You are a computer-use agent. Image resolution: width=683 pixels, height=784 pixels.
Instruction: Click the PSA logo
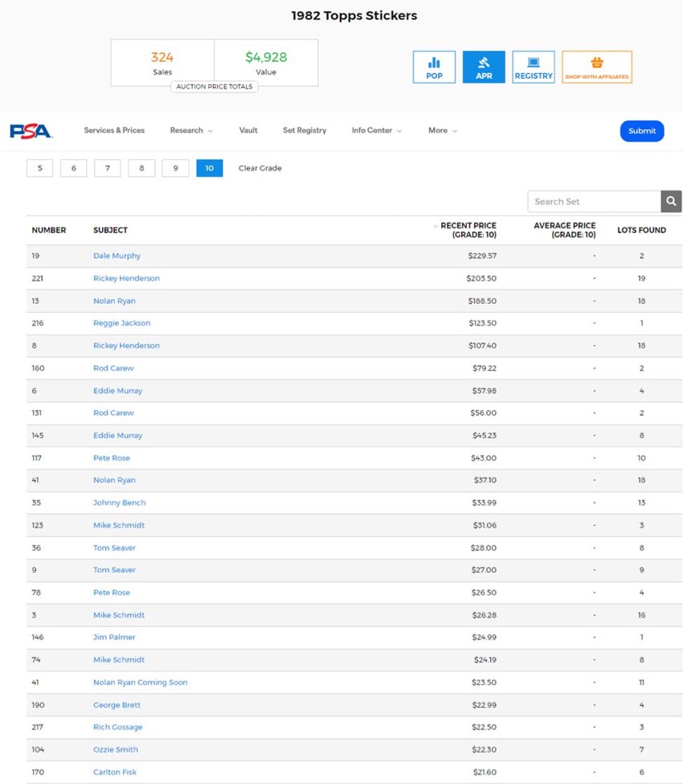point(31,130)
